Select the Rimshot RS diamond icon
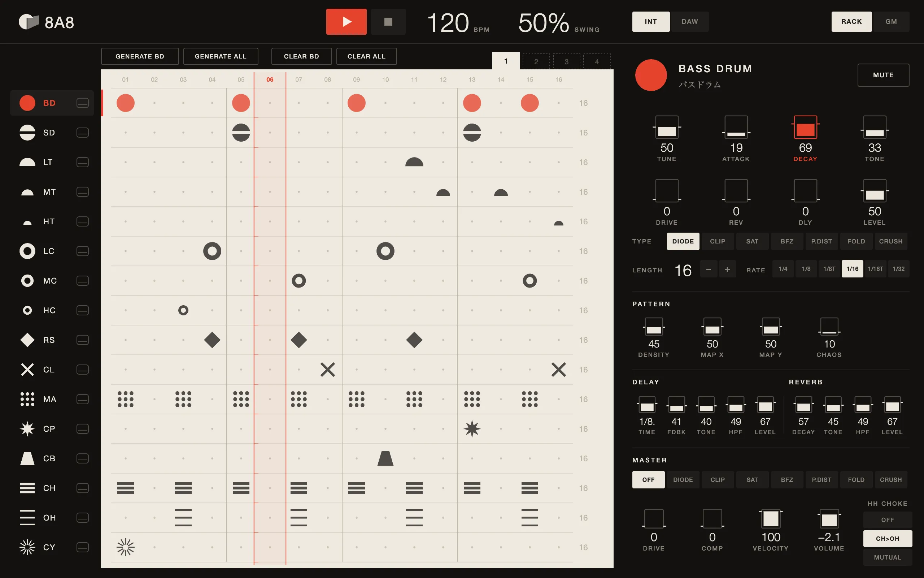The width and height of the screenshot is (924, 578). tap(27, 340)
